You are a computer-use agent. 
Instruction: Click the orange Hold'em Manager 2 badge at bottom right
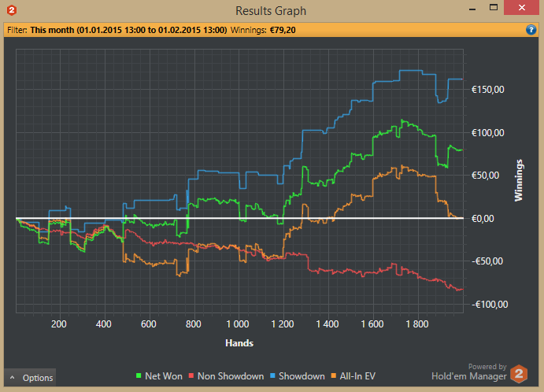[x=519, y=374]
